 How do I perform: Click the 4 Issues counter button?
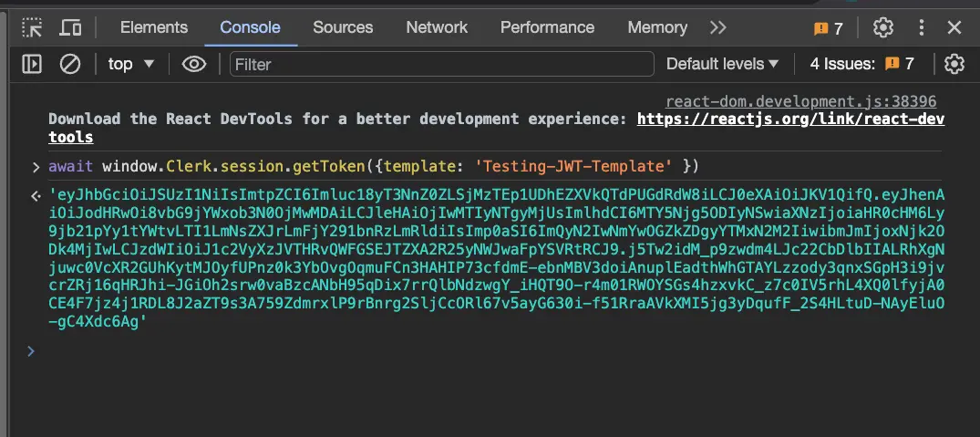click(861, 64)
